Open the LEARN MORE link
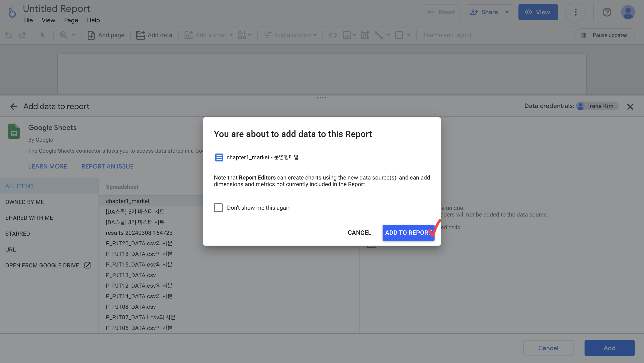 pos(48,166)
